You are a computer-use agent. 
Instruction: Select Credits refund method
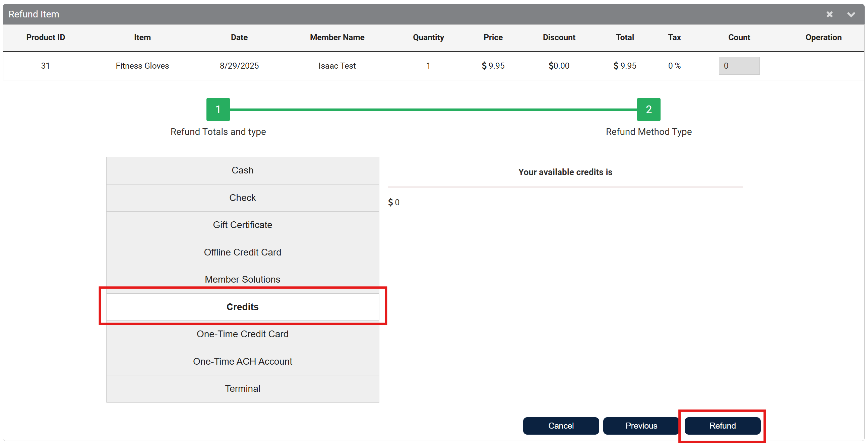tap(242, 307)
